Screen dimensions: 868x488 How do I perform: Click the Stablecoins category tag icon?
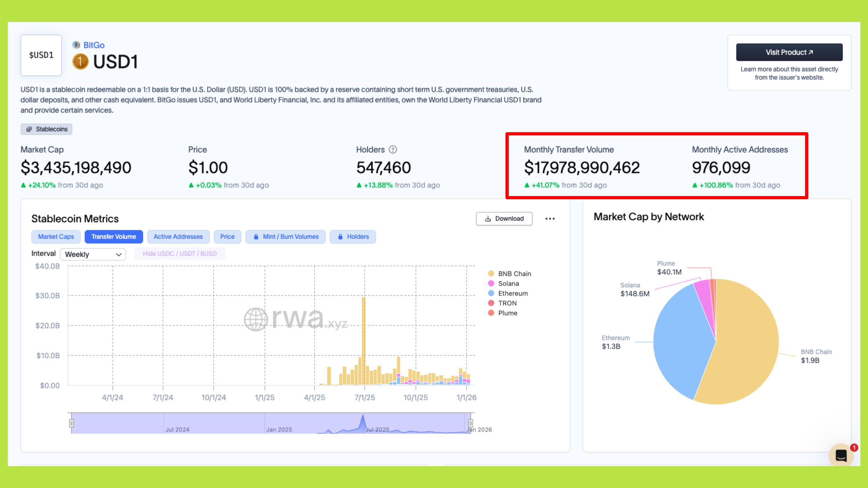tap(29, 129)
